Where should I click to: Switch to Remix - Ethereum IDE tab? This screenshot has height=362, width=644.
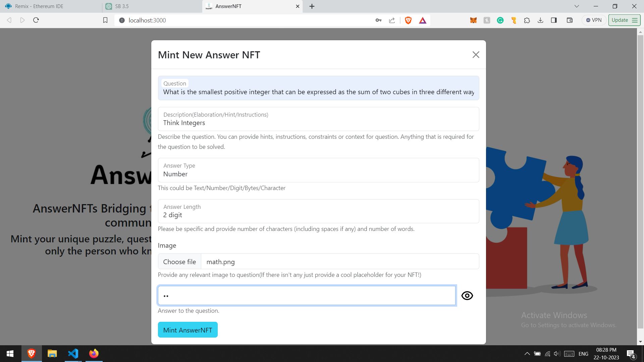point(50,6)
